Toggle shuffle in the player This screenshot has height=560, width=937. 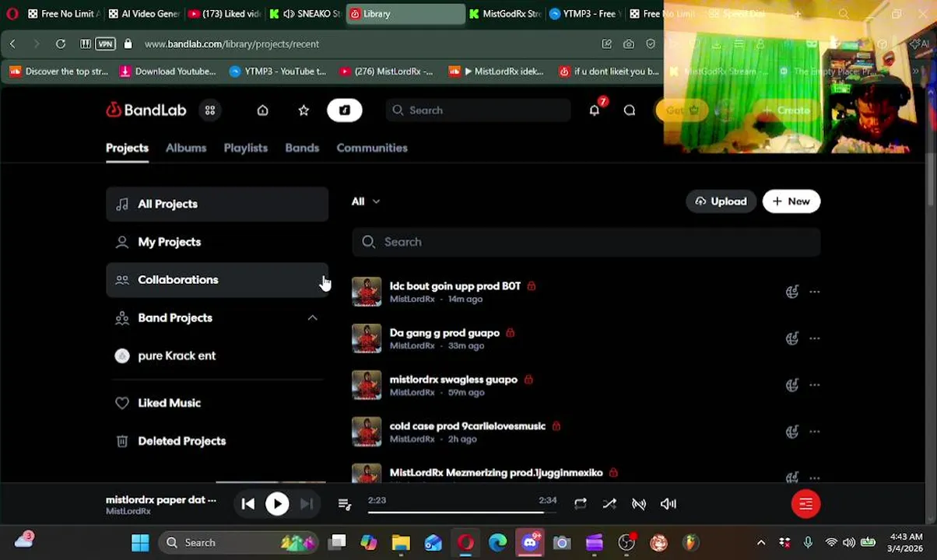[609, 504]
